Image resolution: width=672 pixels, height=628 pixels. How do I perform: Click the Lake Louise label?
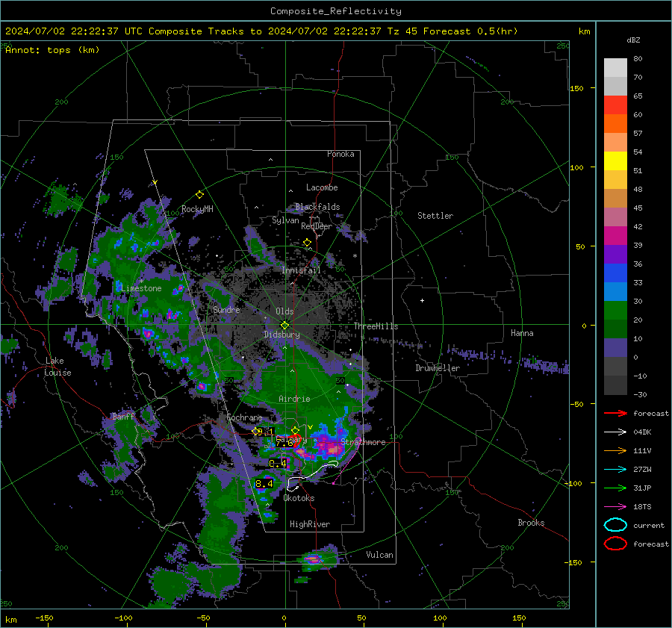(x=57, y=367)
